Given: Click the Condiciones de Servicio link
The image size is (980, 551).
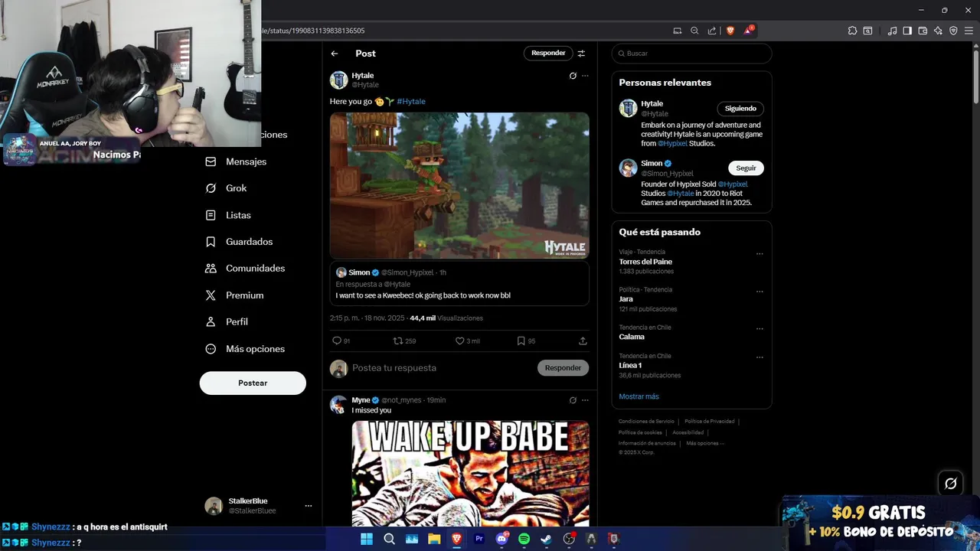Looking at the screenshot, I should tap(646, 422).
